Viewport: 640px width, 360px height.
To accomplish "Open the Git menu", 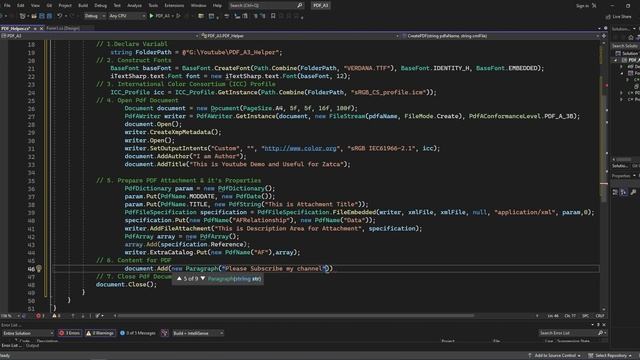I will (49, 6).
